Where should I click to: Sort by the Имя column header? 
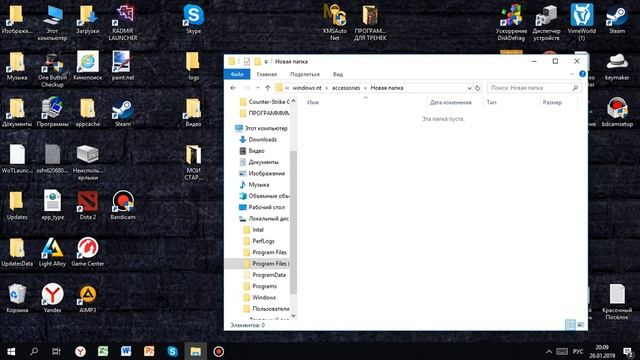tap(313, 102)
